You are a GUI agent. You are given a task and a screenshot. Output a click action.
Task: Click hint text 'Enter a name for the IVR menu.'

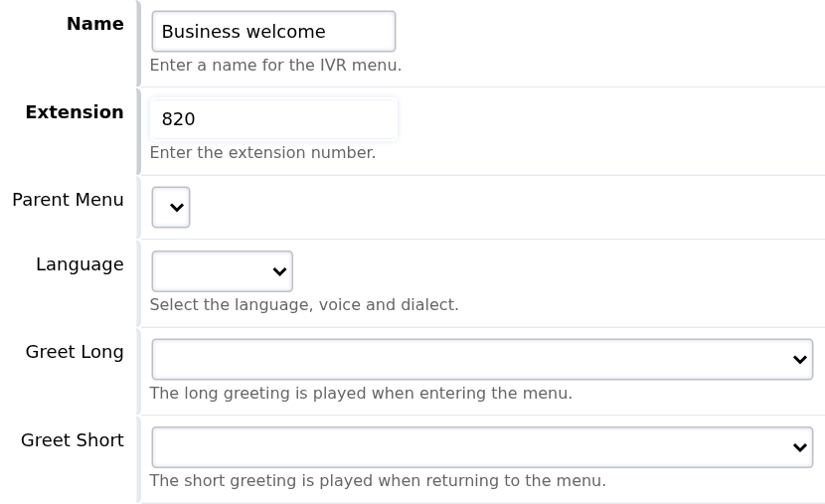[x=275, y=66]
